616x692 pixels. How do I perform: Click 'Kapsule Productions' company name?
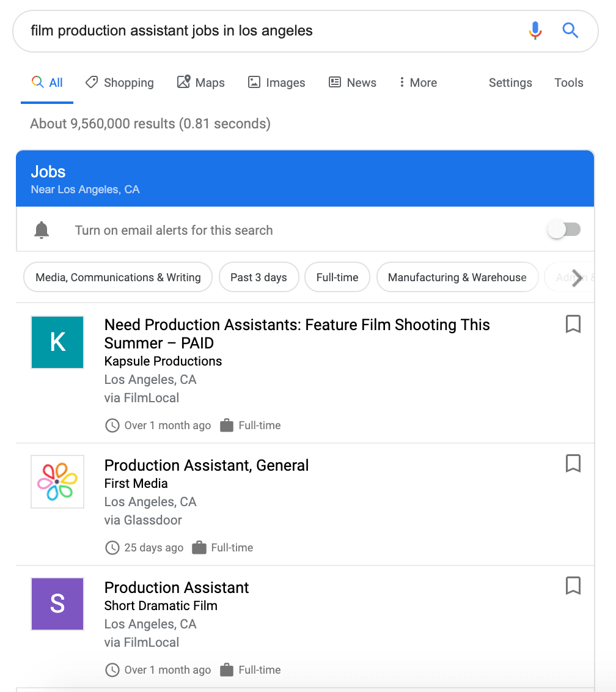[x=163, y=361]
